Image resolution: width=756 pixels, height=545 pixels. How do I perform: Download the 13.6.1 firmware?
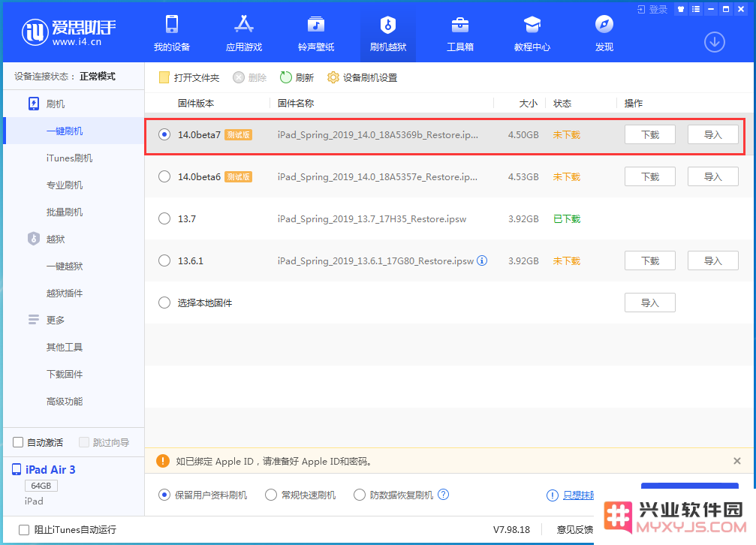(650, 260)
